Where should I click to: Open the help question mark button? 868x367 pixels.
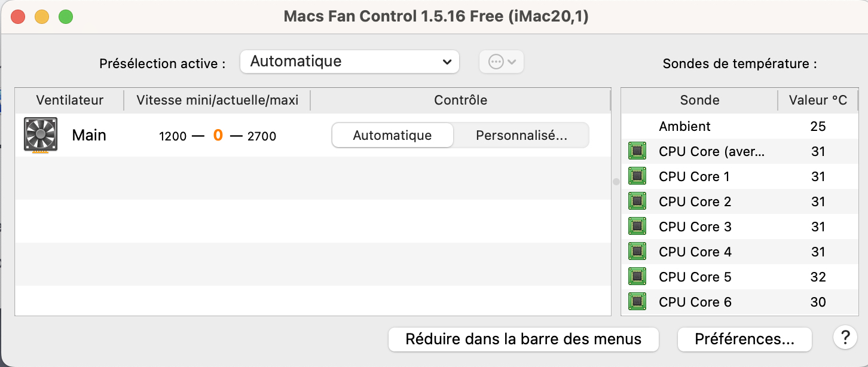[x=845, y=338]
